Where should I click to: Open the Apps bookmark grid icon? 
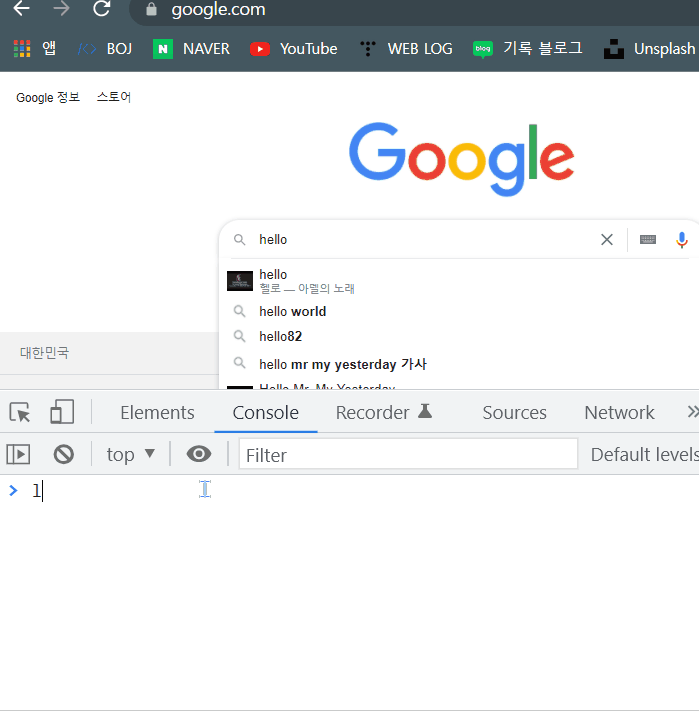click(x=22, y=49)
